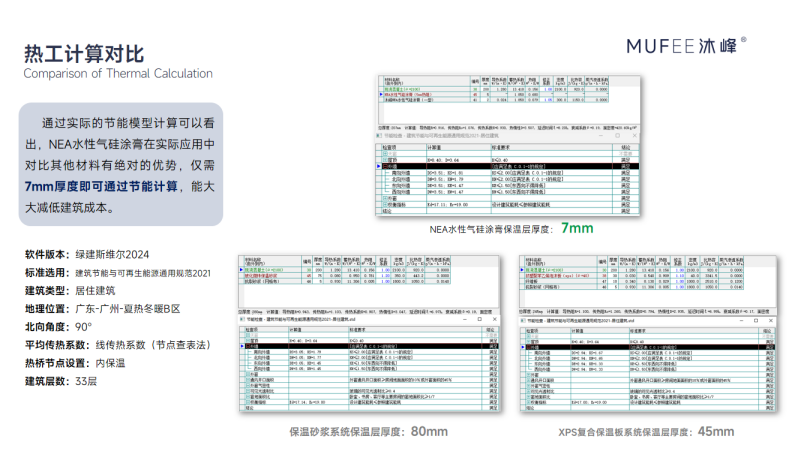
Task: Click XPS 节能检查 window title icon
Action: tap(523, 321)
